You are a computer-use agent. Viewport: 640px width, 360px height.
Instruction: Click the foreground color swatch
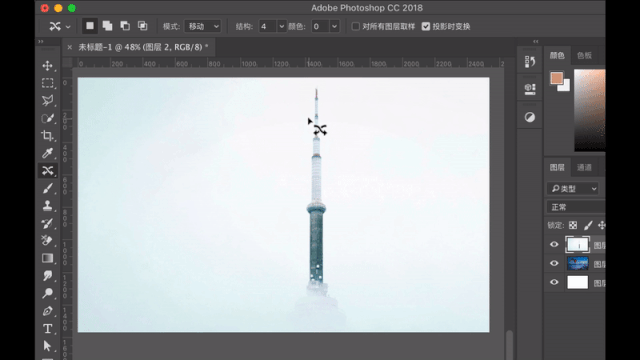pos(556,78)
